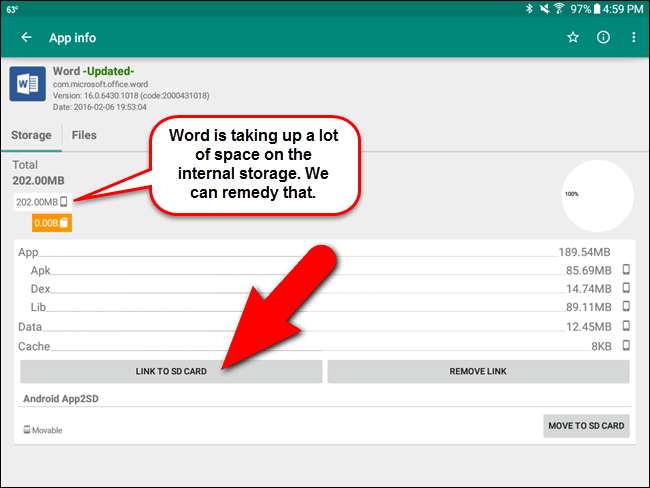650x488 pixels.
Task: Tap the 100% storage pie chart
Action: click(x=597, y=196)
